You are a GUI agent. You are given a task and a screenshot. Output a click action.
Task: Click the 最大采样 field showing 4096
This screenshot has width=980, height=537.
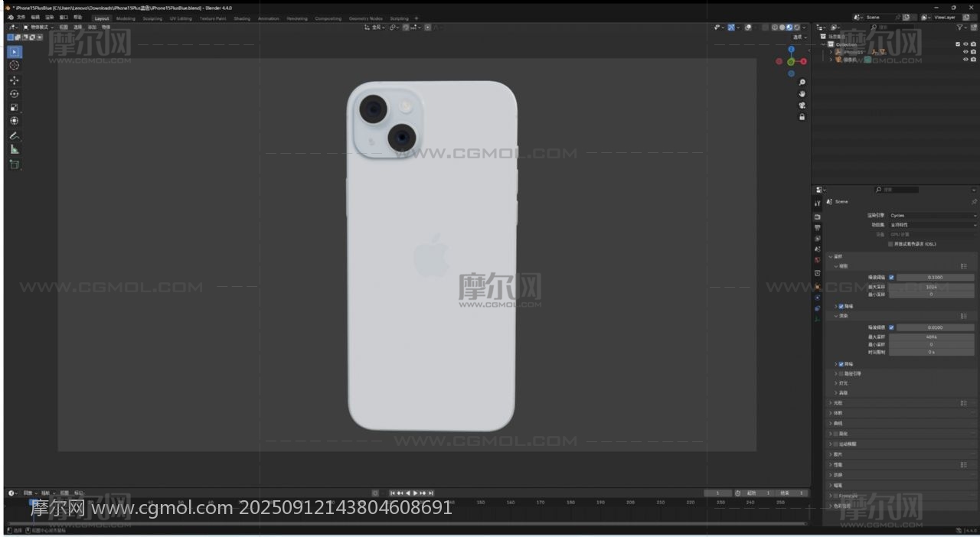(x=931, y=337)
